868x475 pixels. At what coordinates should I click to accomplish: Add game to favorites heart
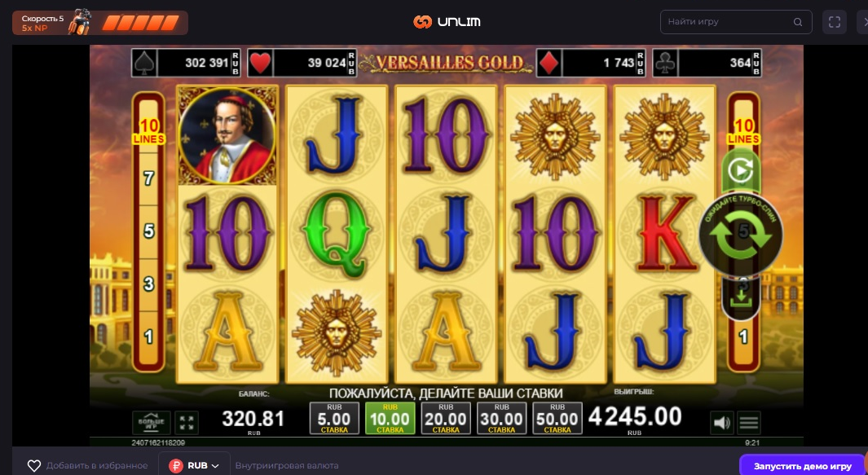point(34,465)
